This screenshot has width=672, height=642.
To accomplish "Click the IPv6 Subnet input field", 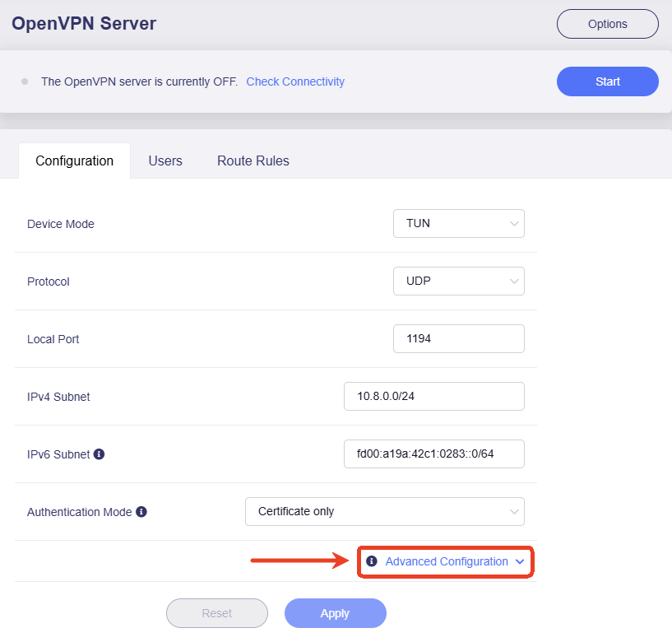I will pyautogui.click(x=433, y=454).
